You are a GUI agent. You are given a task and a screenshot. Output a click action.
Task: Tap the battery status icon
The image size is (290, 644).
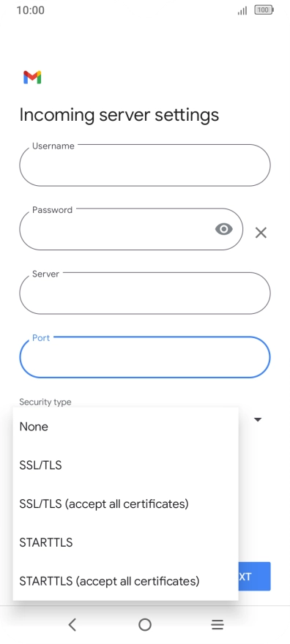[264, 10]
